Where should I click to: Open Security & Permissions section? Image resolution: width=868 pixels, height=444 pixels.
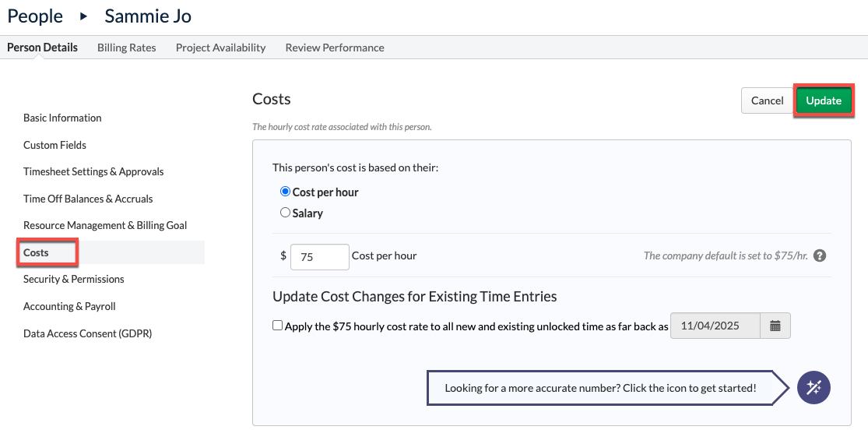(74, 279)
